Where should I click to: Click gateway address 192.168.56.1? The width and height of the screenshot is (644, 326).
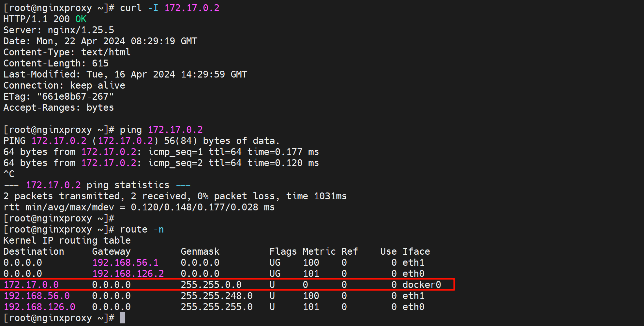[x=125, y=262]
